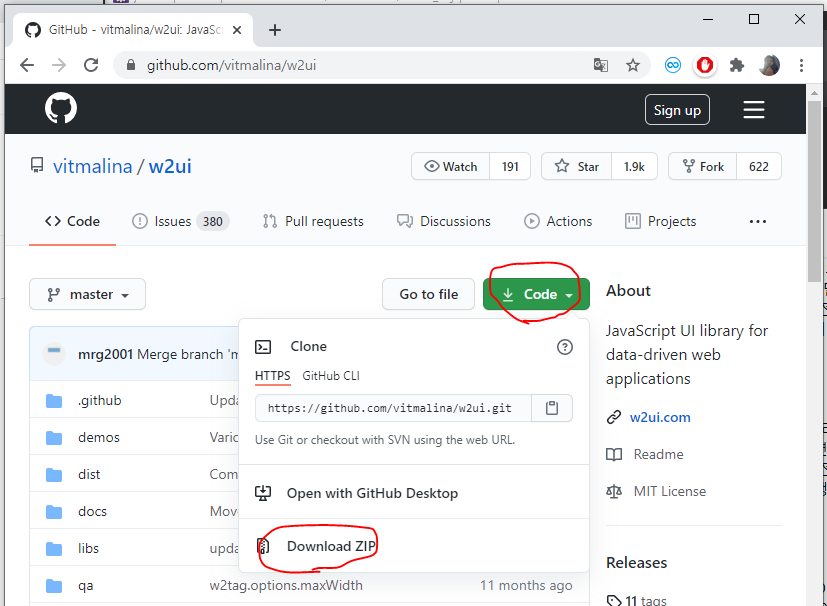
Task: Open the .github folder
Action: [100, 400]
